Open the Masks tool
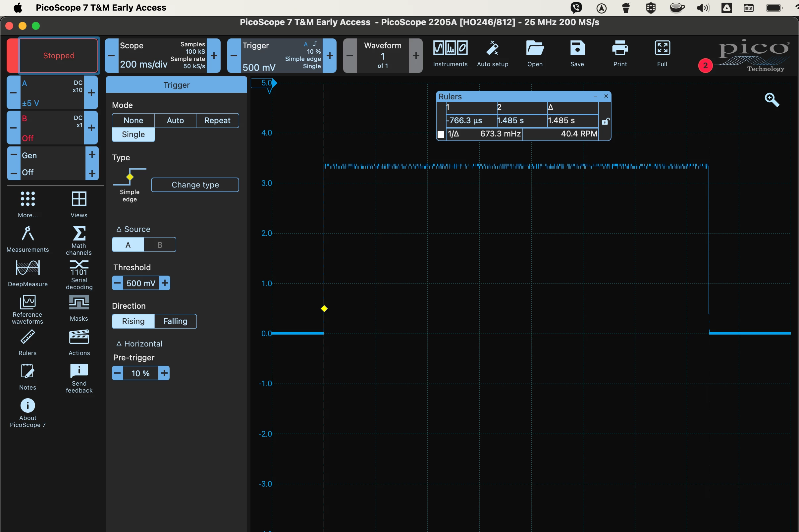The image size is (799, 532). tap(79, 308)
